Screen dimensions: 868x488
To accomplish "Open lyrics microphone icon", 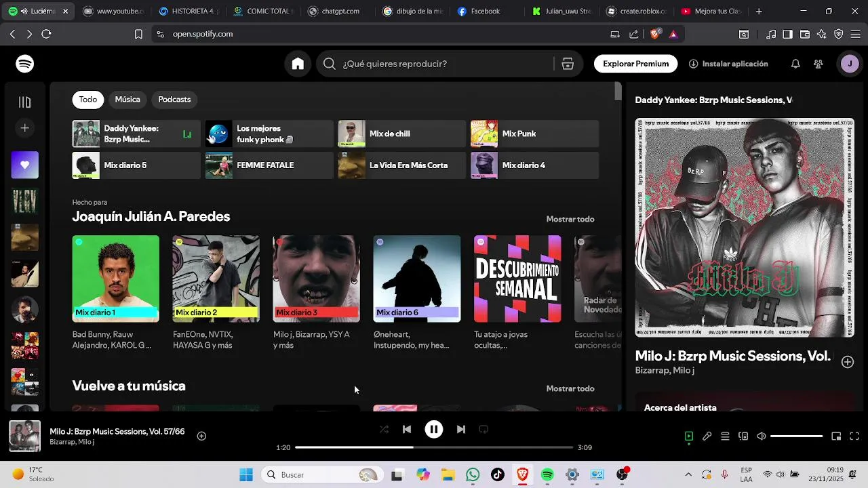I will click(x=707, y=436).
